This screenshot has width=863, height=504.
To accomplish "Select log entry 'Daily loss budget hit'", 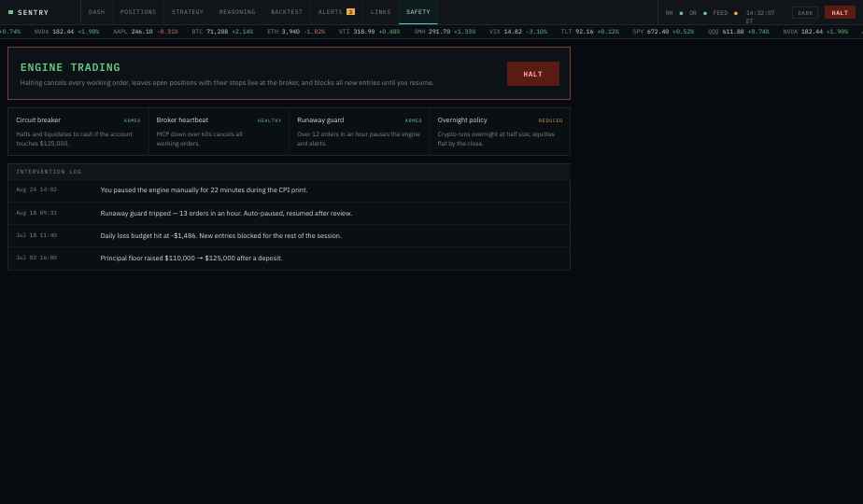I will click(289, 235).
